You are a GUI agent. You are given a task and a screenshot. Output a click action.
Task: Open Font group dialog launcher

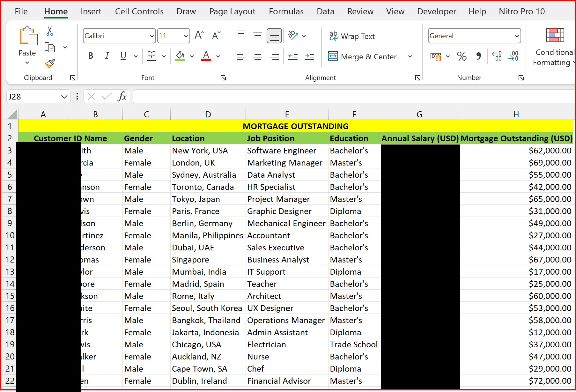click(223, 78)
